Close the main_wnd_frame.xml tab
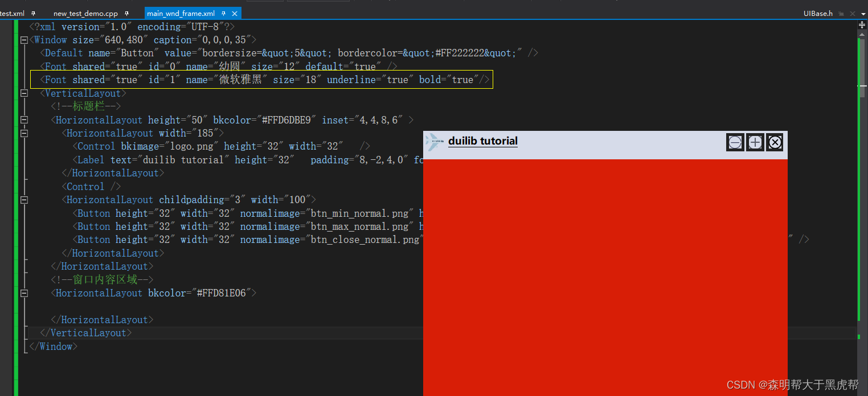868x396 pixels. pyautogui.click(x=234, y=13)
